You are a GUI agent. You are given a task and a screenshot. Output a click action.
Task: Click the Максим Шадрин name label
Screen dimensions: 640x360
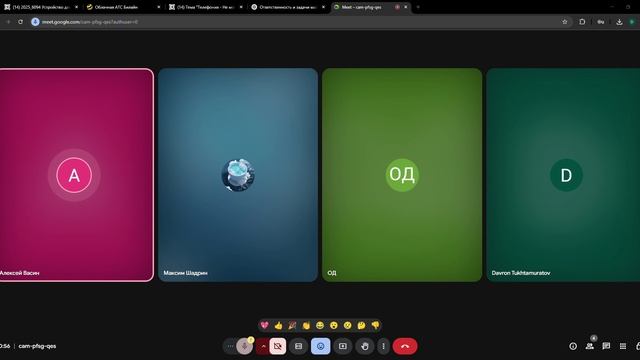185,273
